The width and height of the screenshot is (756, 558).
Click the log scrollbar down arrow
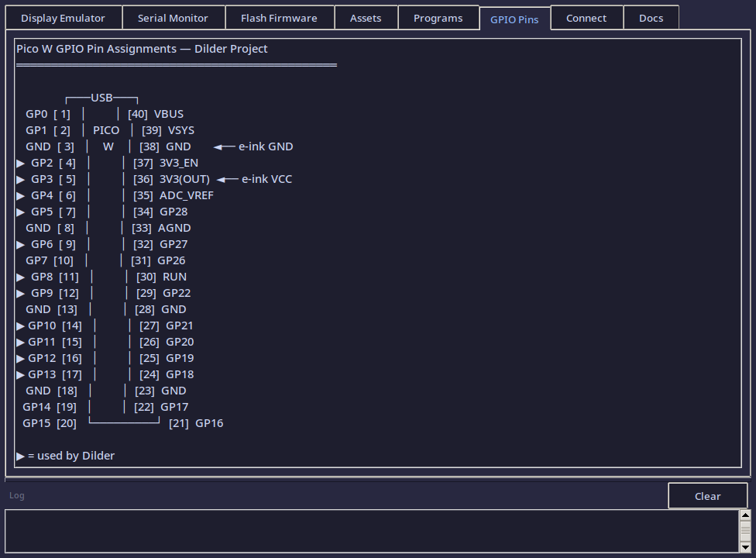745,547
